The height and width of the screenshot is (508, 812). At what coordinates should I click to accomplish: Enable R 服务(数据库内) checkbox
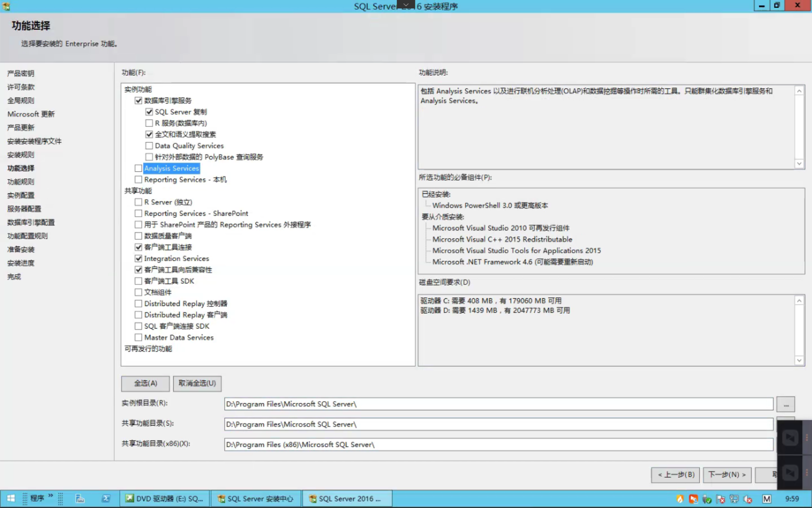(149, 123)
